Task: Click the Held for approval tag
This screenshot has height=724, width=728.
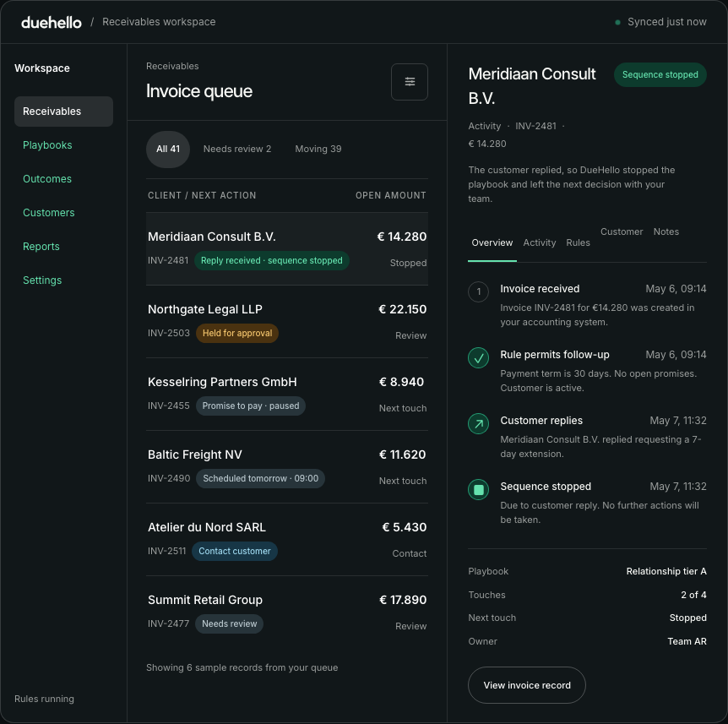Action: point(237,334)
